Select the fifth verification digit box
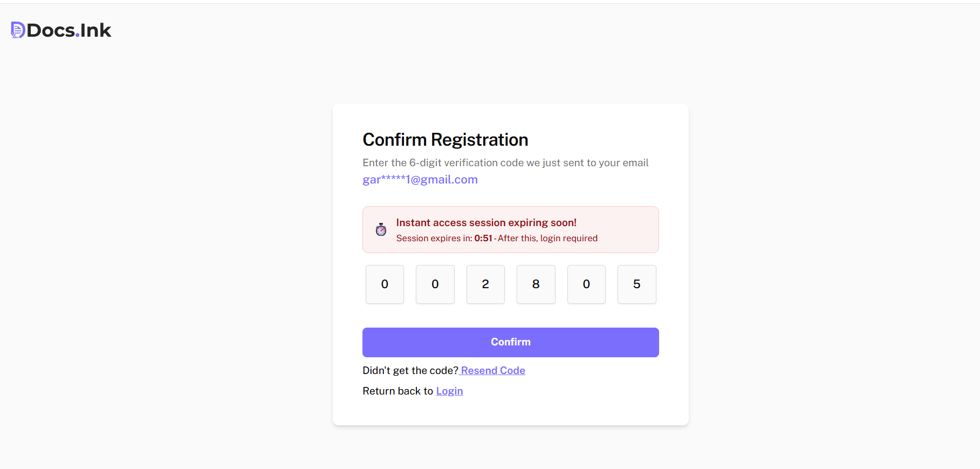The height and width of the screenshot is (469, 980). [586, 284]
